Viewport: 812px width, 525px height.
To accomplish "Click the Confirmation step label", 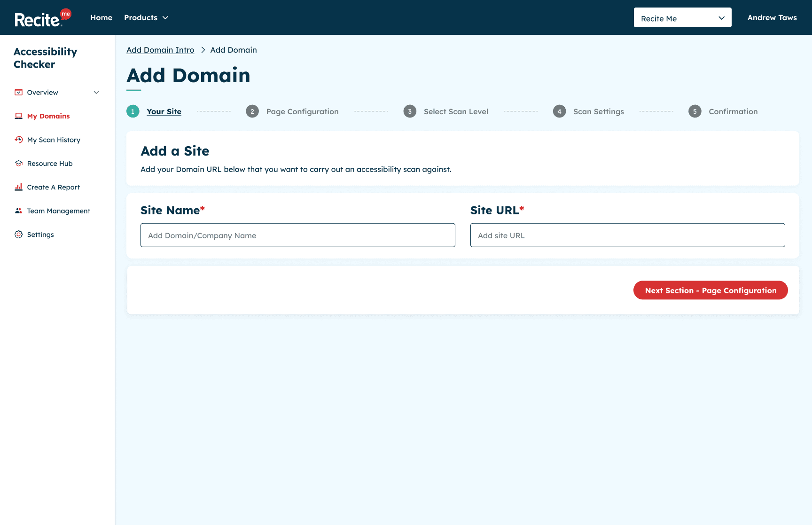I will 733,111.
